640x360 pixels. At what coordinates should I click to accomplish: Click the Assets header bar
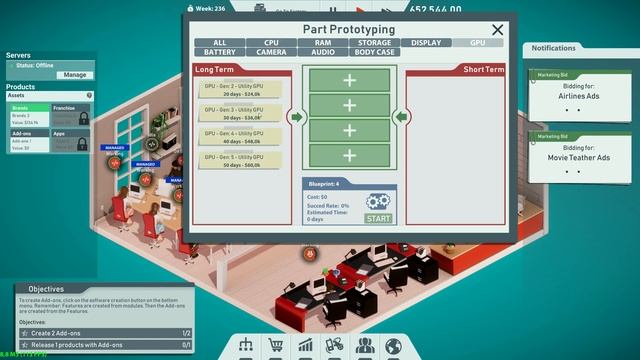click(x=50, y=96)
